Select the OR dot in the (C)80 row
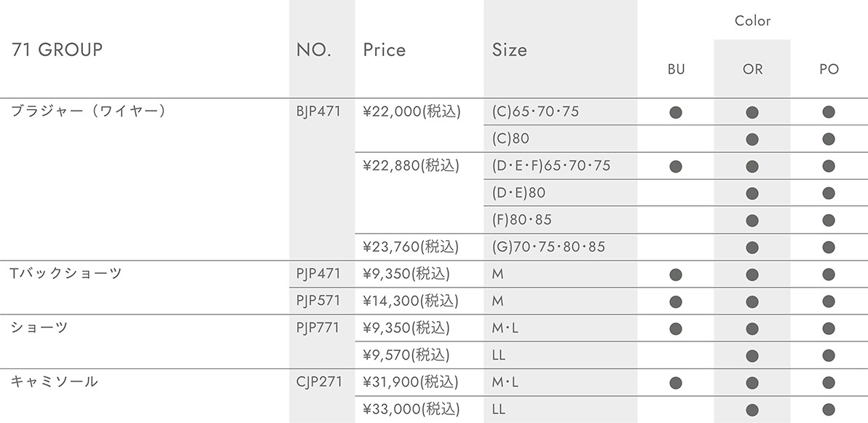Image resolution: width=868 pixels, height=423 pixels. pos(751,140)
